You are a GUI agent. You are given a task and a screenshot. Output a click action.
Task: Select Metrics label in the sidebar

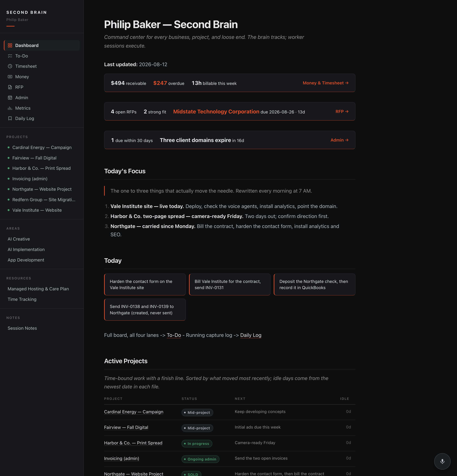point(23,108)
